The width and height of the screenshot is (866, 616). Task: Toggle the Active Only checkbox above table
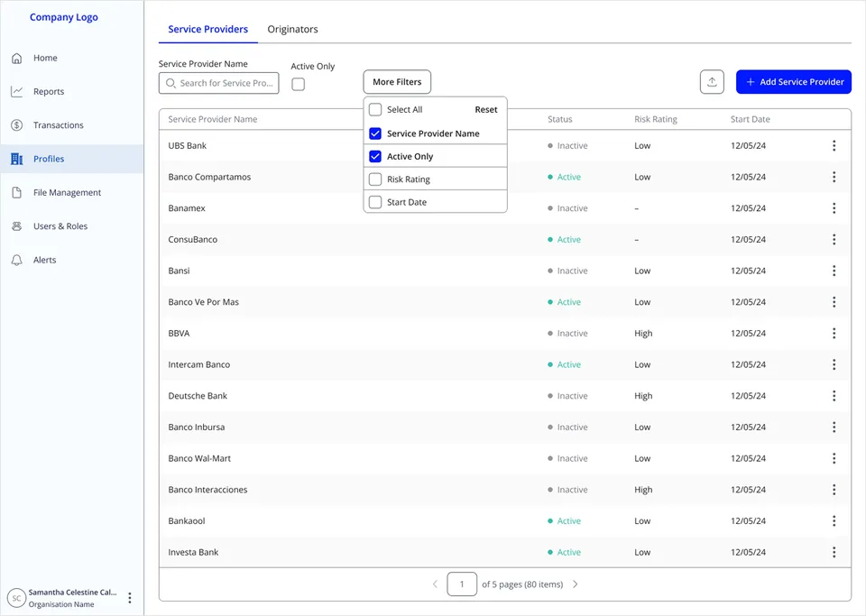(x=299, y=85)
